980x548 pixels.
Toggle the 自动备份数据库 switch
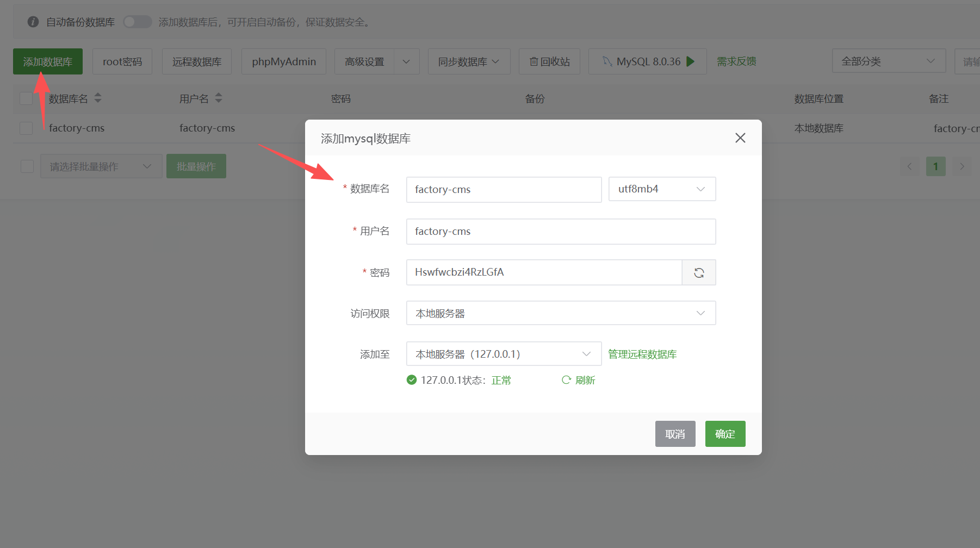(137, 22)
